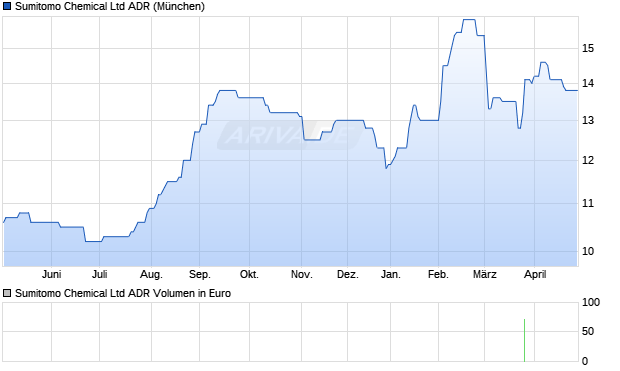Click the price axis value 15
This screenshot has height=371, width=620.
click(x=588, y=49)
